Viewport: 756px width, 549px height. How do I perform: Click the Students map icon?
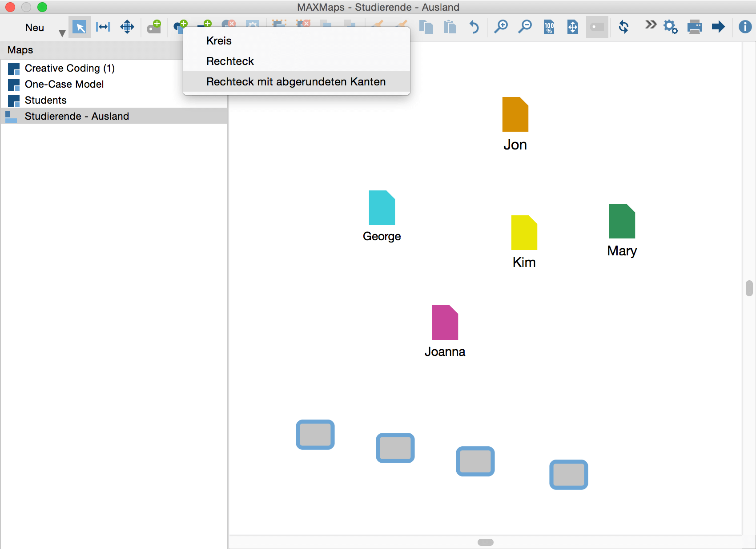click(14, 101)
